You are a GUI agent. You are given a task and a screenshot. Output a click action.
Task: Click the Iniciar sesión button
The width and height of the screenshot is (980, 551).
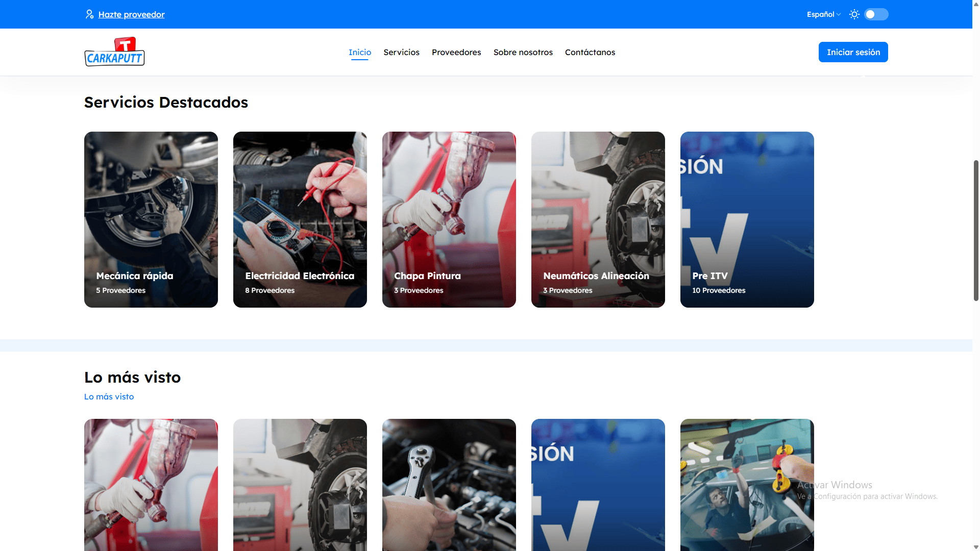853,52
